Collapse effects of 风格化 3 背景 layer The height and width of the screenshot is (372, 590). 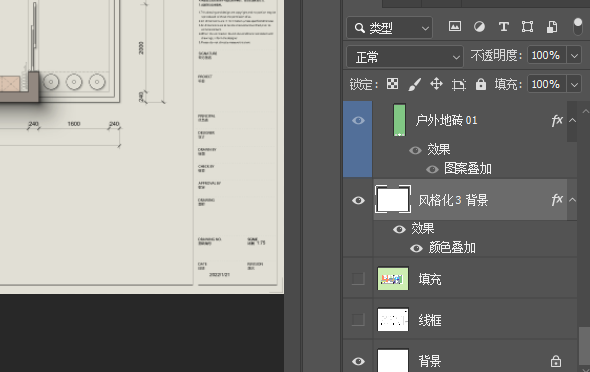coord(572,200)
